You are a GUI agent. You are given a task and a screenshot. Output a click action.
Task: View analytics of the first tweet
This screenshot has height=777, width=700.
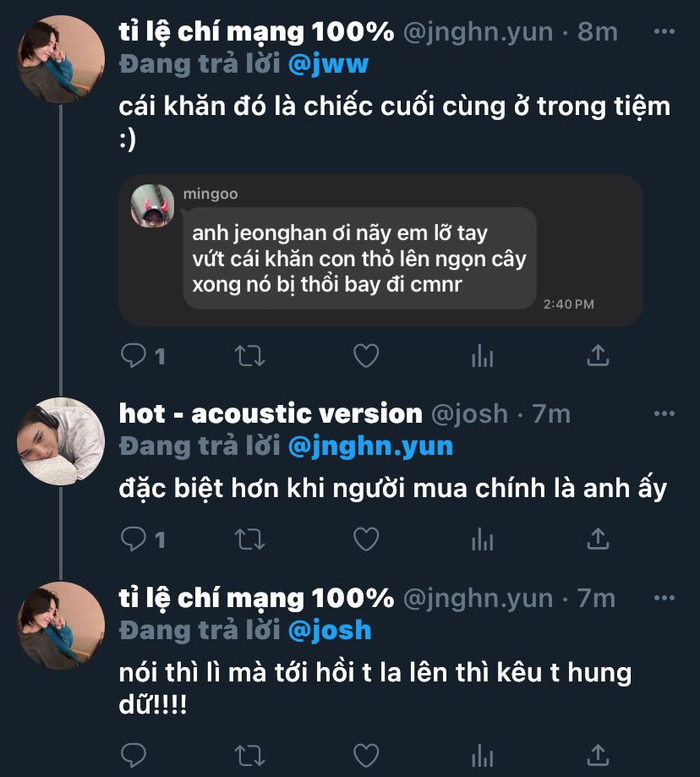tap(483, 355)
